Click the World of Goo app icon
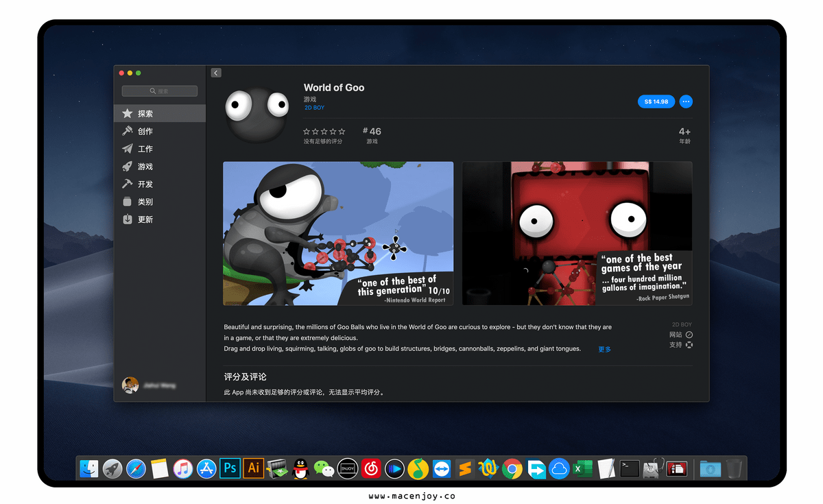Viewport: 823px width, 504px height. tap(258, 114)
